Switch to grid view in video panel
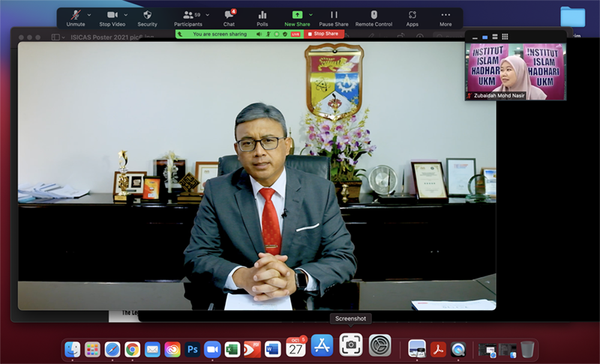This screenshot has width=600, height=364. pos(505,37)
